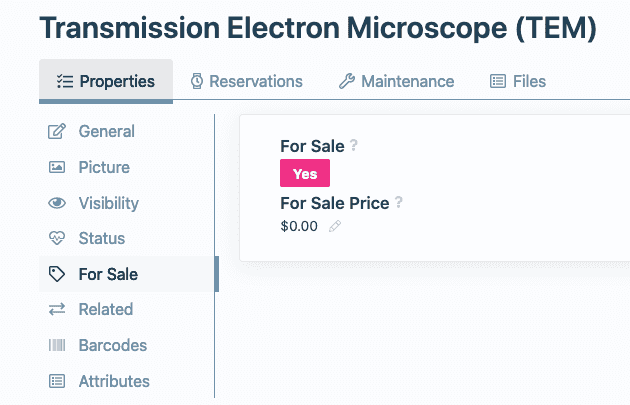Click the Related arrows icon in sidebar
Image resolution: width=630 pixels, height=405 pixels.
click(57, 310)
